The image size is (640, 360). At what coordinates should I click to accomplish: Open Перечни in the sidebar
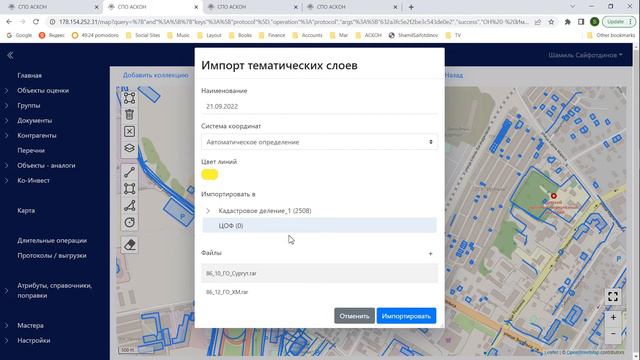pos(31,150)
